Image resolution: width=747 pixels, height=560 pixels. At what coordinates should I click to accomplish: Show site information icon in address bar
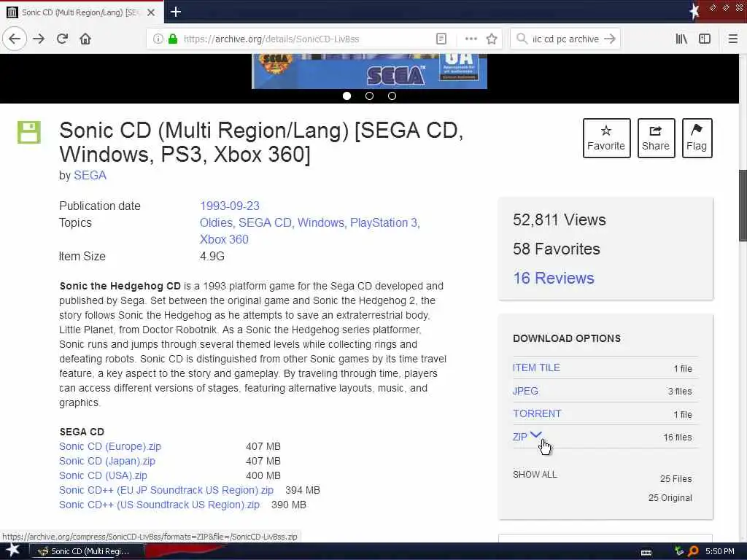click(158, 39)
